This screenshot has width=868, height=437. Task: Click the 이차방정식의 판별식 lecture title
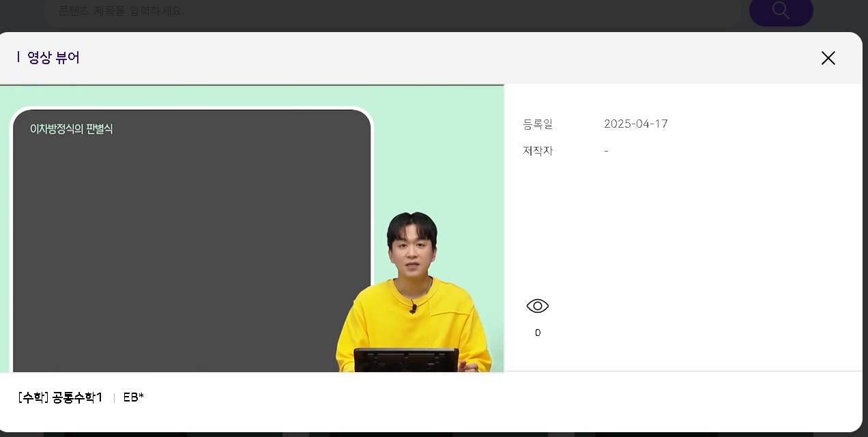click(x=72, y=129)
